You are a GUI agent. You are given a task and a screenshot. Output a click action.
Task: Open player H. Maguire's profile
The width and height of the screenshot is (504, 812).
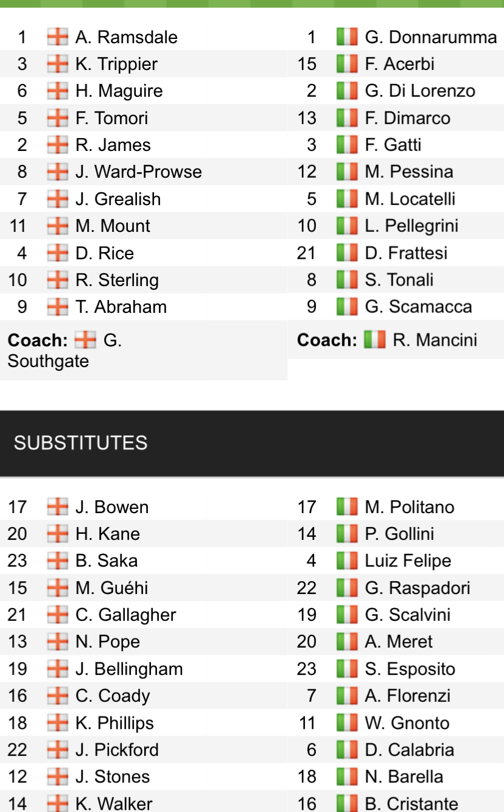119,91
